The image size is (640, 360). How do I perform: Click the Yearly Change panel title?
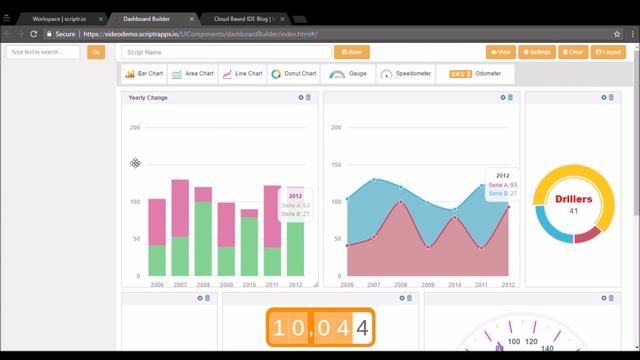[148, 98]
